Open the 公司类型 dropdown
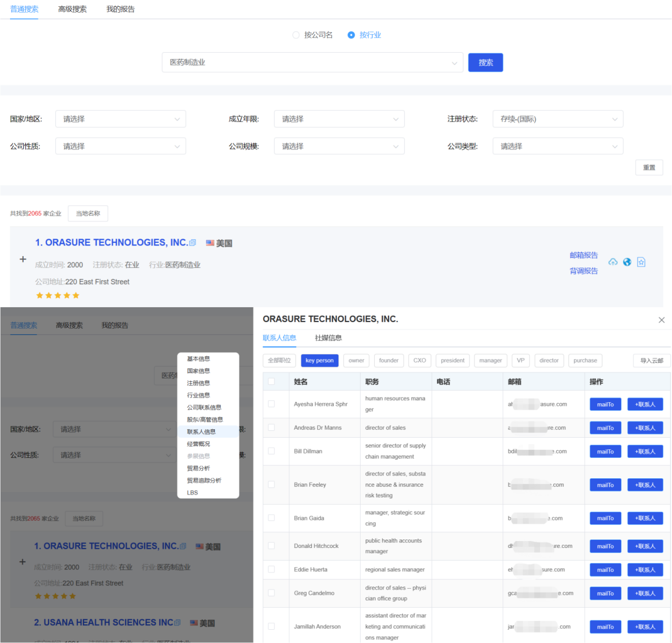This screenshot has width=672, height=643. point(558,146)
